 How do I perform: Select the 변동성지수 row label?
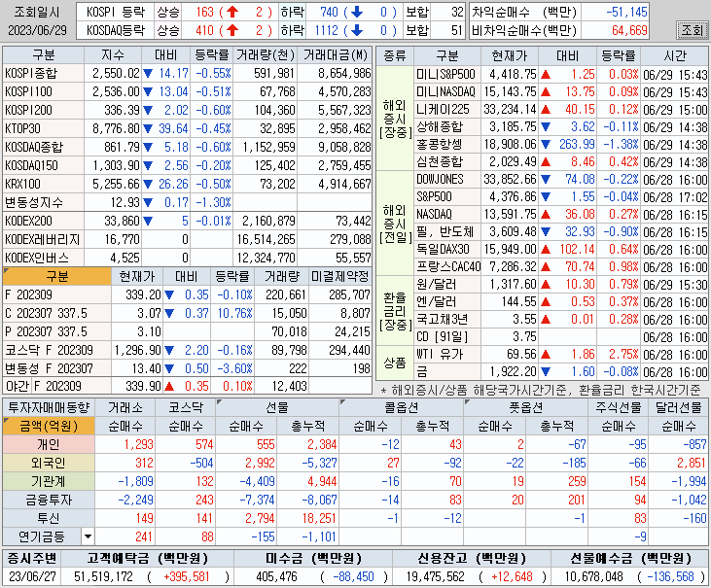tap(43, 202)
